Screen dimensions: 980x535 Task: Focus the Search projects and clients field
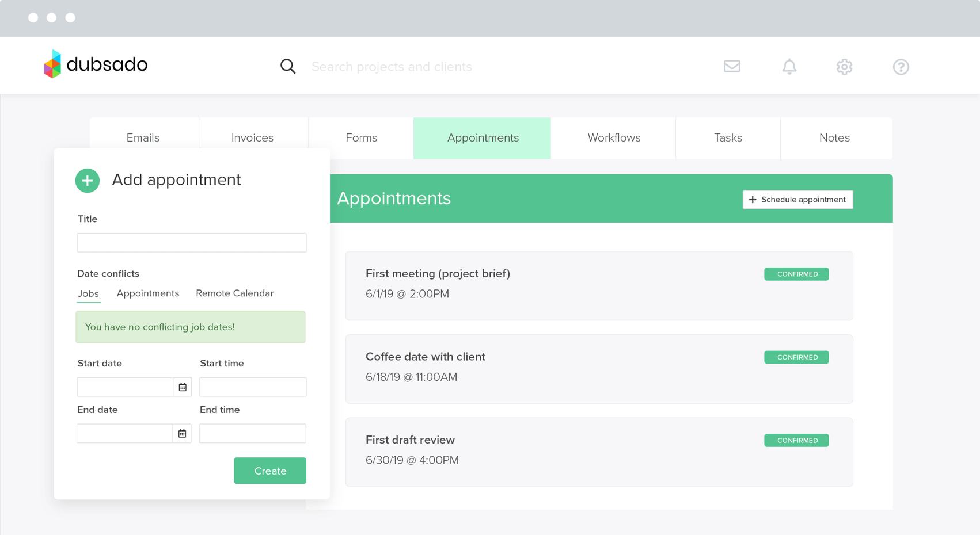[x=392, y=67]
